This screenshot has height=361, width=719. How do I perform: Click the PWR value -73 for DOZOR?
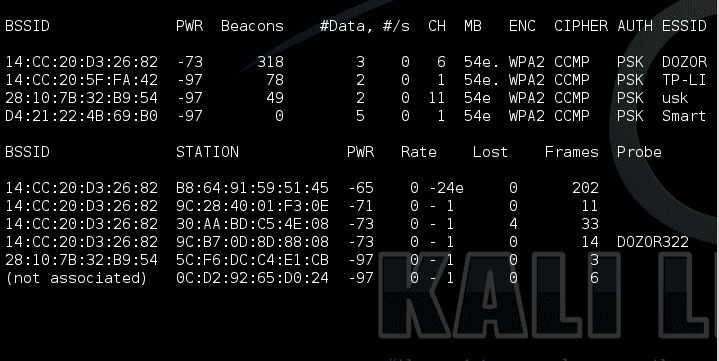coord(189,62)
